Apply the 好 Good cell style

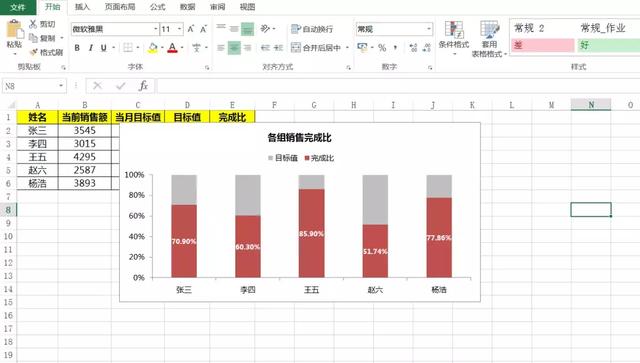(609, 45)
